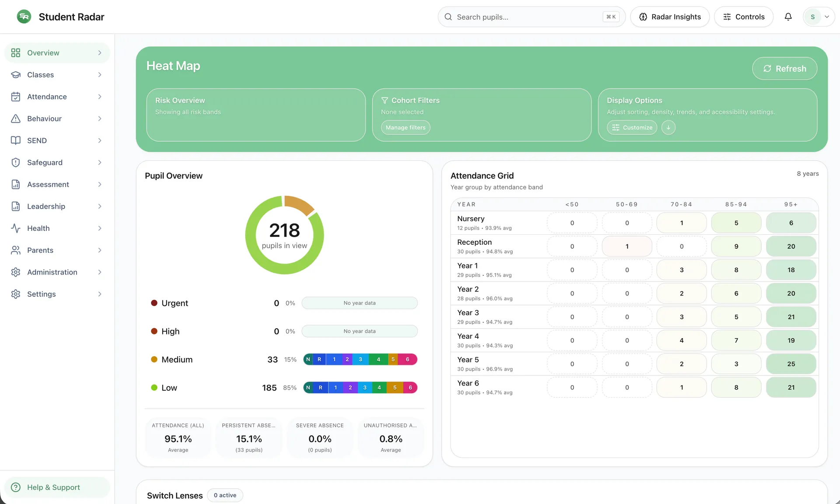Screen dimensions: 840x504
Task: Click the Refresh button
Action: point(784,69)
